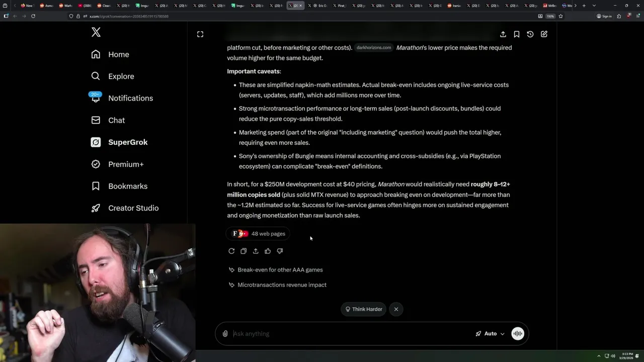Image resolution: width=644 pixels, height=362 pixels.
Task: Switch to the MrBe... browser tab
Action: pyautogui.click(x=549, y=6)
